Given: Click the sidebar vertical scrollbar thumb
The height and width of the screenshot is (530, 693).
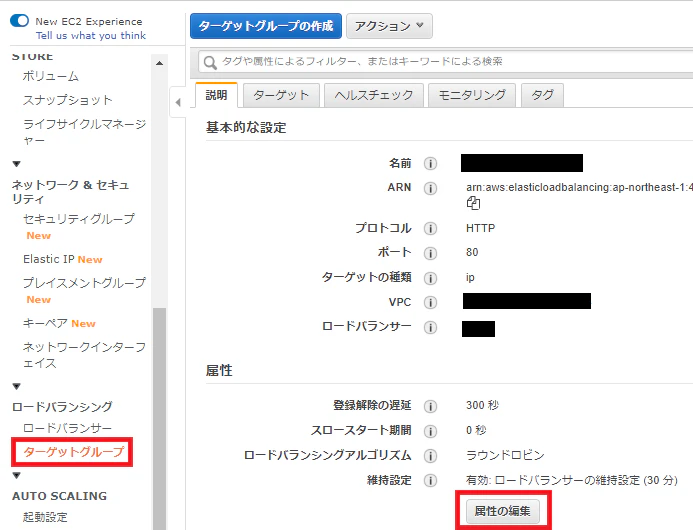Looking at the screenshot, I should [x=160, y=418].
